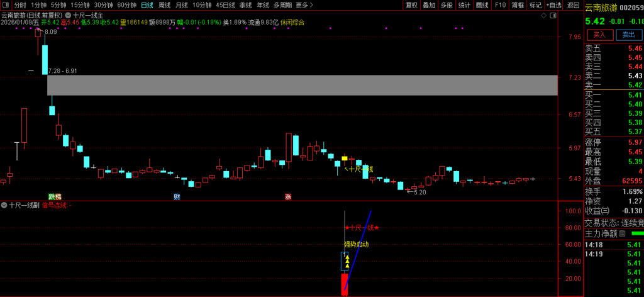Screen dimensions: 644x297
Task: Toggle 复权 price adjustment
Action: [411, 5]
